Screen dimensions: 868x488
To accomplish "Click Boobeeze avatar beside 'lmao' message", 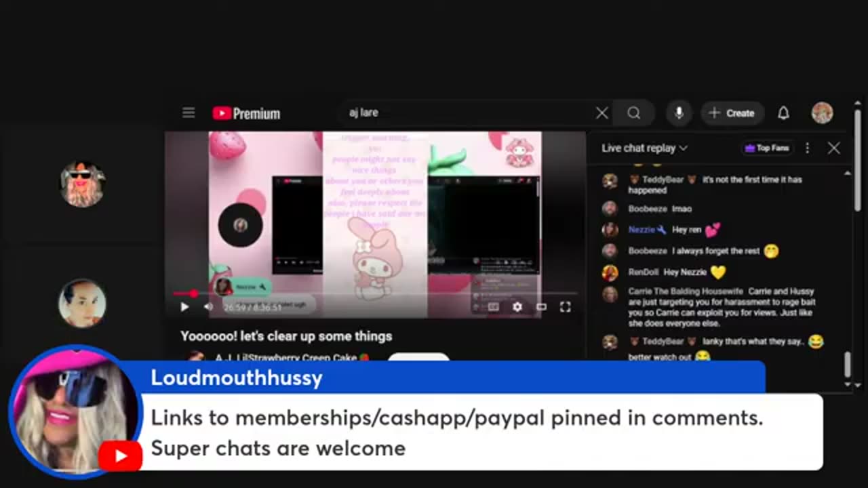I will tap(610, 209).
